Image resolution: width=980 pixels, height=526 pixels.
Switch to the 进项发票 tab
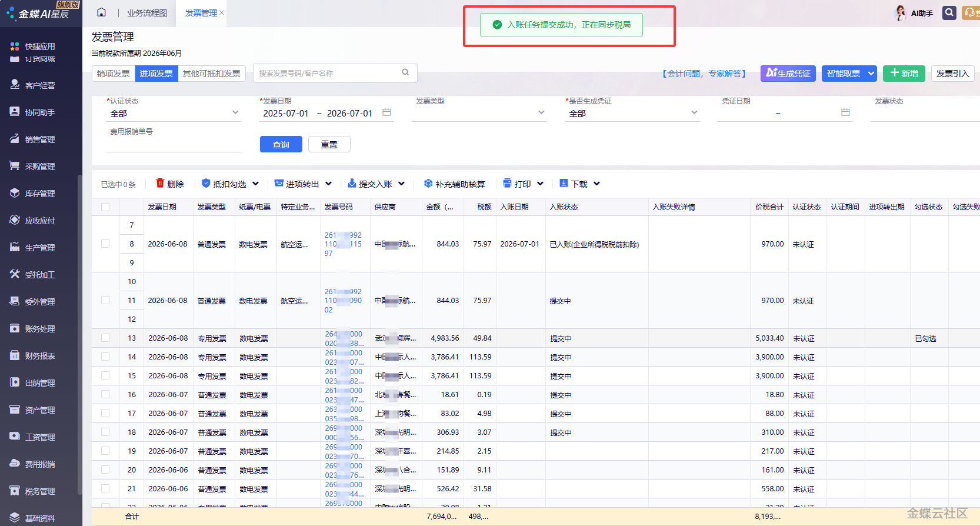[x=156, y=74]
